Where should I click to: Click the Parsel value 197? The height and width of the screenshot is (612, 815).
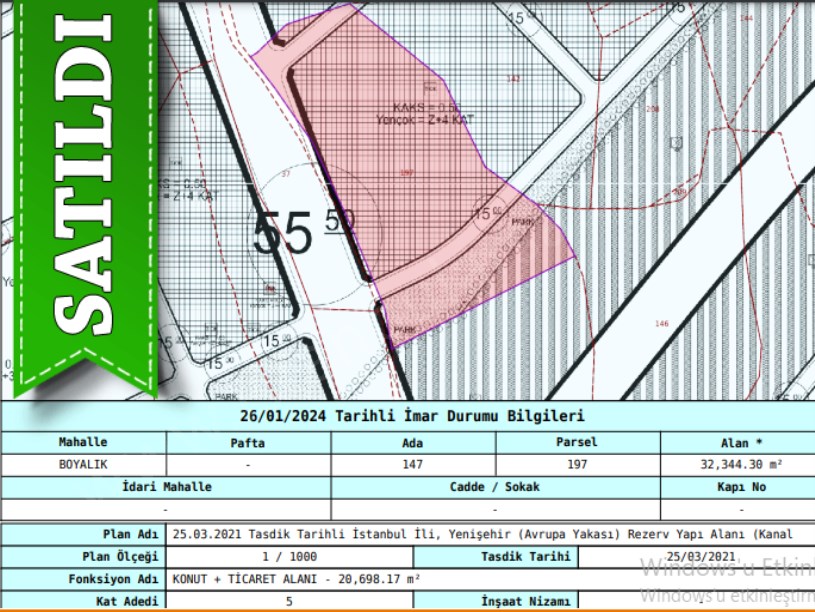coord(577,464)
